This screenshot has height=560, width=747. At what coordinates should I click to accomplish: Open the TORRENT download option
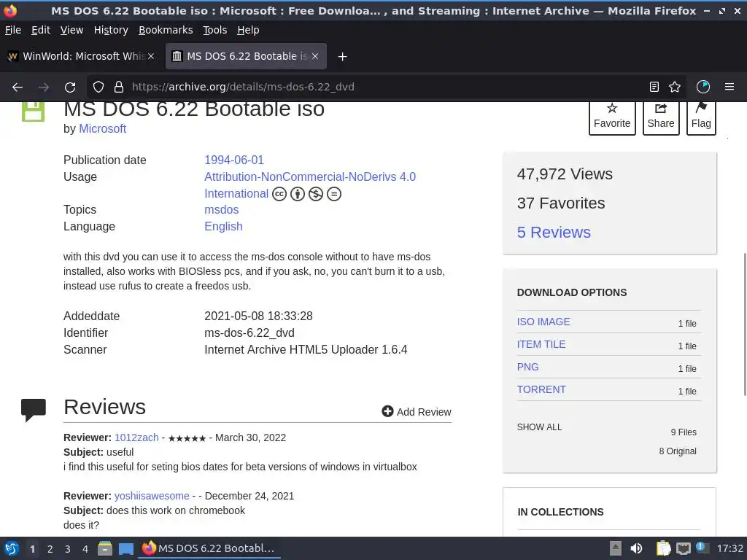(x=542, y=389)
